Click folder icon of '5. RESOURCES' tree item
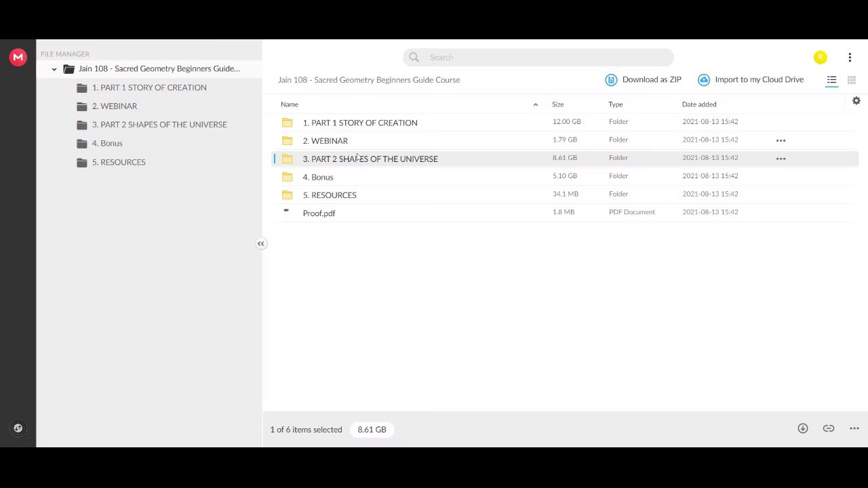This screenshot has width=868, height=488. [x=82, y=163]
